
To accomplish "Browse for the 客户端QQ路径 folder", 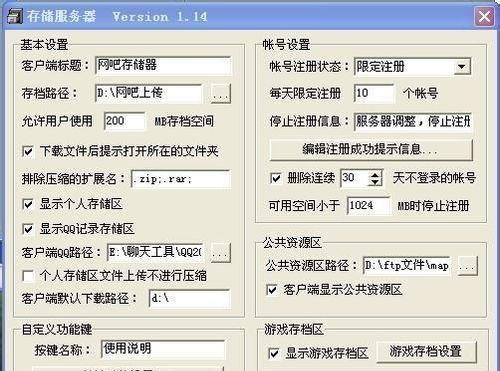I will point(221,252).
